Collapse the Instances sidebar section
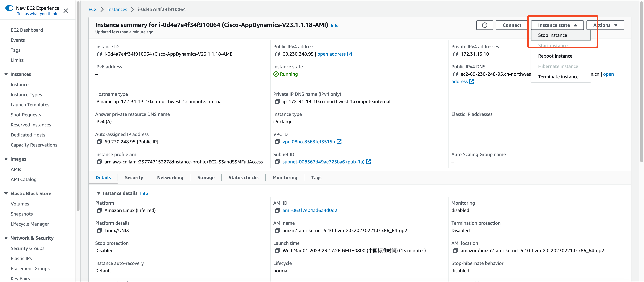The image size is (644, 282). (x=6, y=74)
